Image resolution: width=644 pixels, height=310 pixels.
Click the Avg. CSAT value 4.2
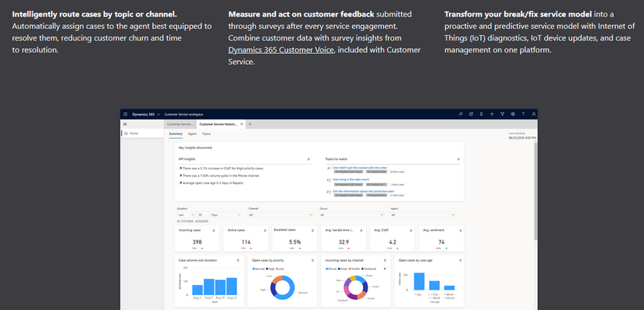pyautogui.click(x=393, y=242)
